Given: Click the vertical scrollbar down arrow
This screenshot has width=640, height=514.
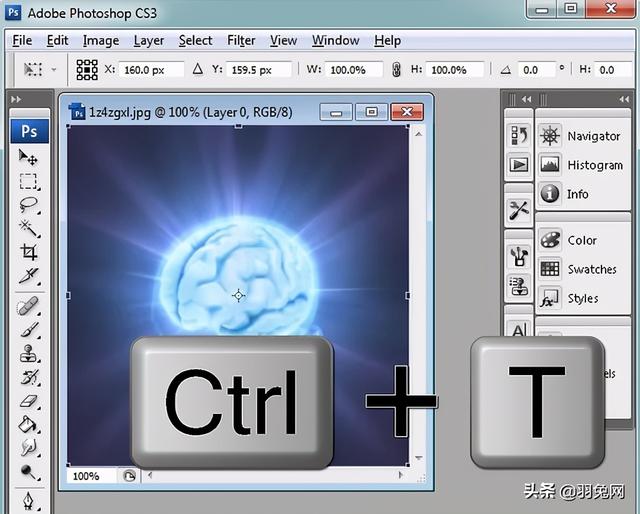Looking at the screenshot, I should pyautogui.click(x=418, y=458).
